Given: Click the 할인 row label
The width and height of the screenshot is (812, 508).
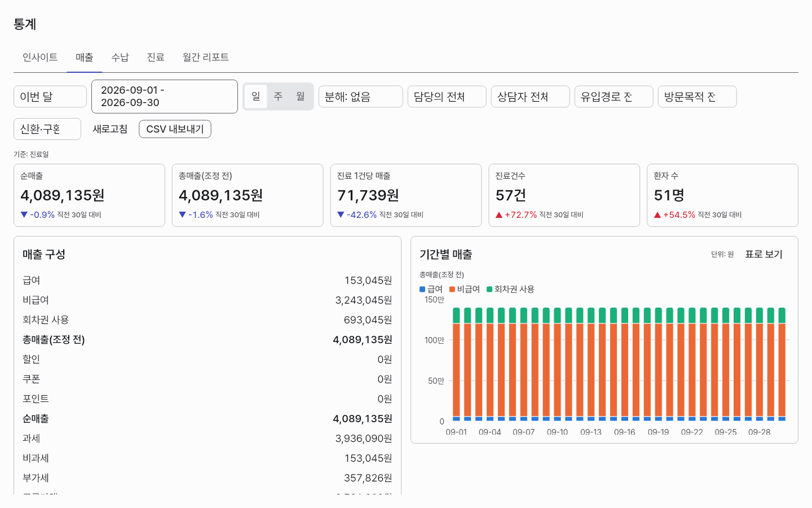Looking at the screenshot, I should coord(32,360).
